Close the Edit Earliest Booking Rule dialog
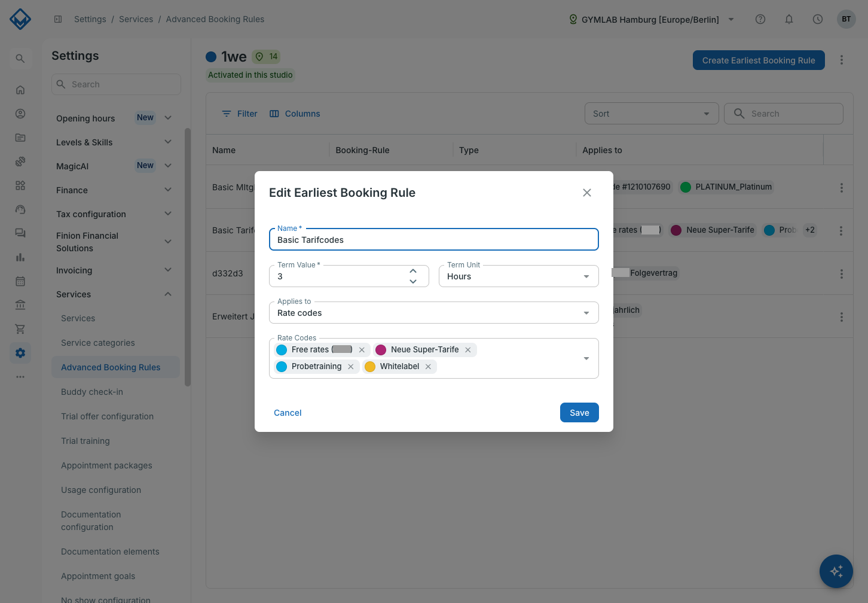The height and width of the screenshot is (603, 868). [x=587, y=193]
